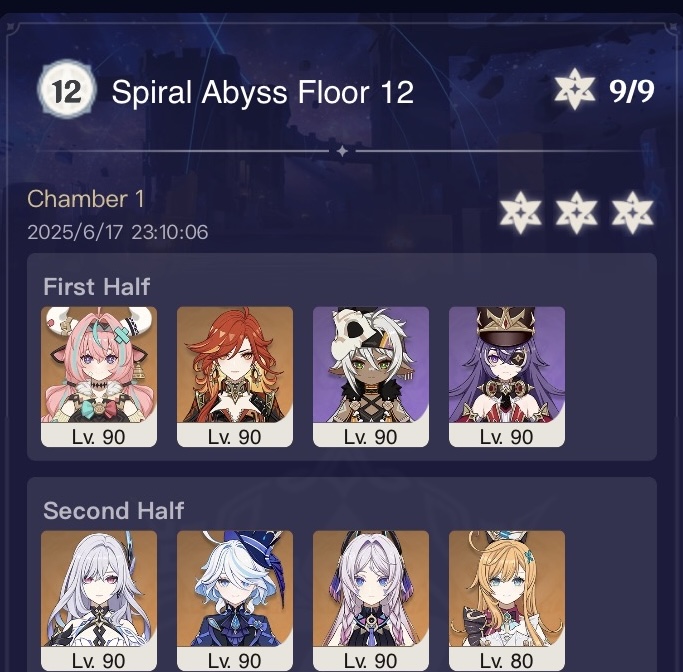The height and width of the screenshot is (672, 683).
Task: Click the 2025/6/17 23:10:06 timestamp
Action: tap(118, 232)
